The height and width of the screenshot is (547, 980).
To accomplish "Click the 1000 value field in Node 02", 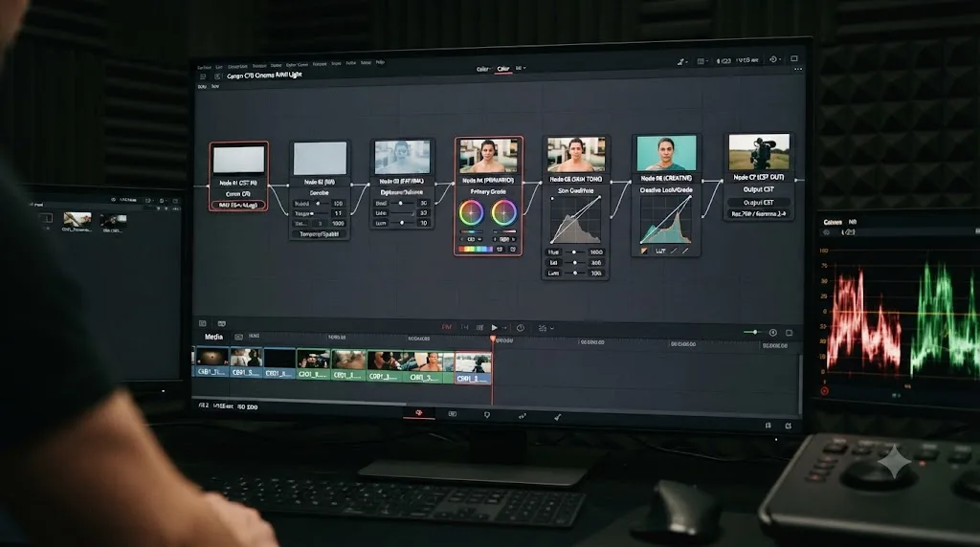I will [x=338, y=223].
